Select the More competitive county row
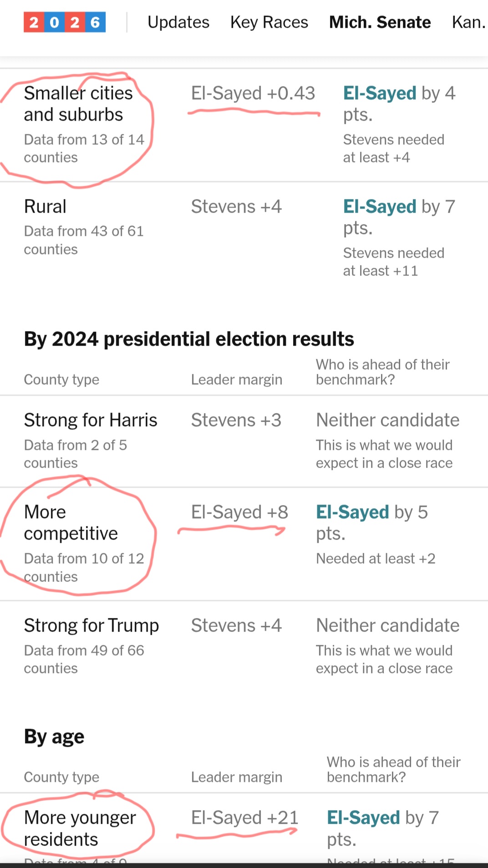The image size is (488, 868). click(244, 544)
